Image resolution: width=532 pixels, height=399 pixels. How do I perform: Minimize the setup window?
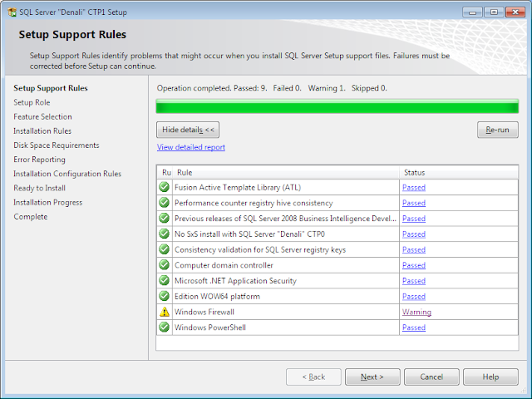(x=473, y=12)
